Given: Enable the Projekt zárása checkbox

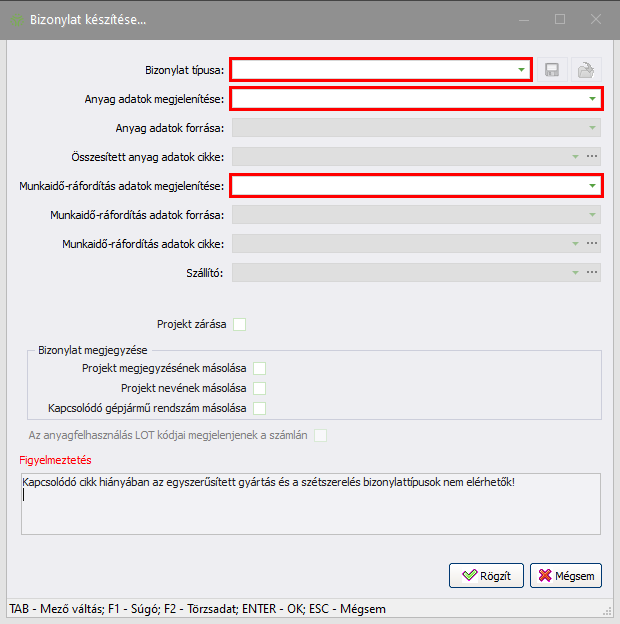Looking at the screenshot, I should pos(239,324).
